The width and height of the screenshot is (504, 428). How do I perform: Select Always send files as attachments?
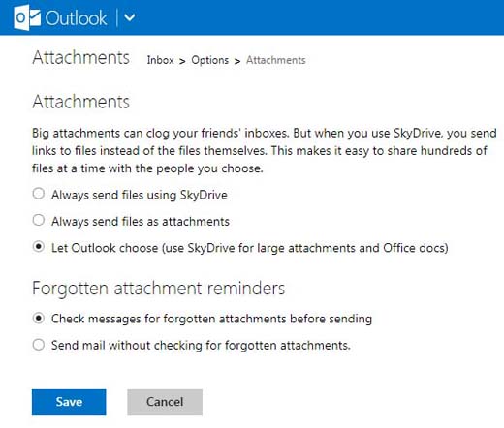click(x=39, y=220)
